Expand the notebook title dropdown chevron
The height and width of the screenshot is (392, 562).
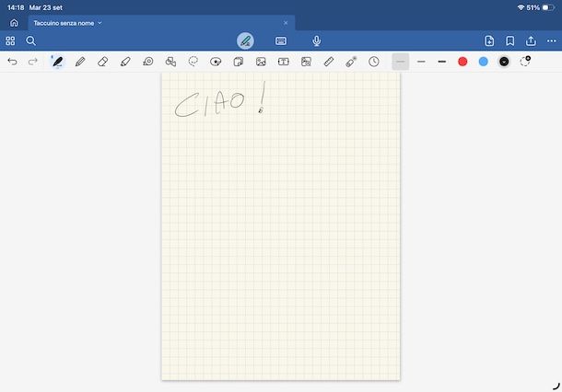click(x=100, y=23)
